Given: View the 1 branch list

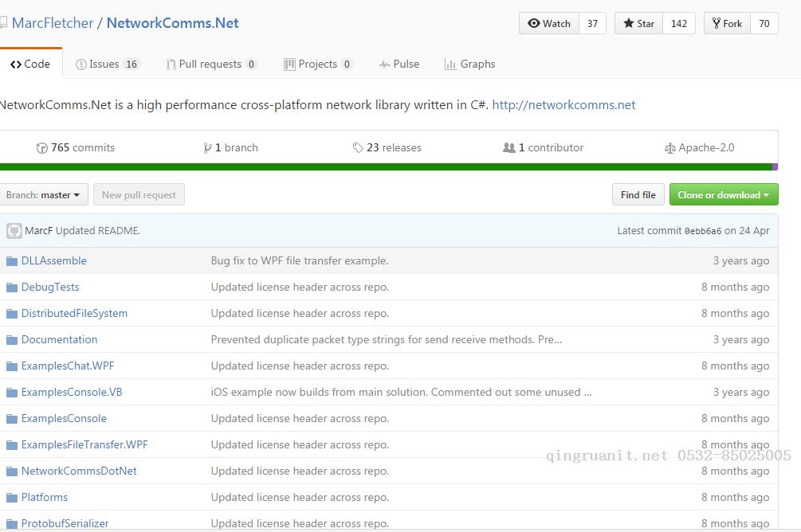Looking at the screenshot, I should [x=230, y=147].
